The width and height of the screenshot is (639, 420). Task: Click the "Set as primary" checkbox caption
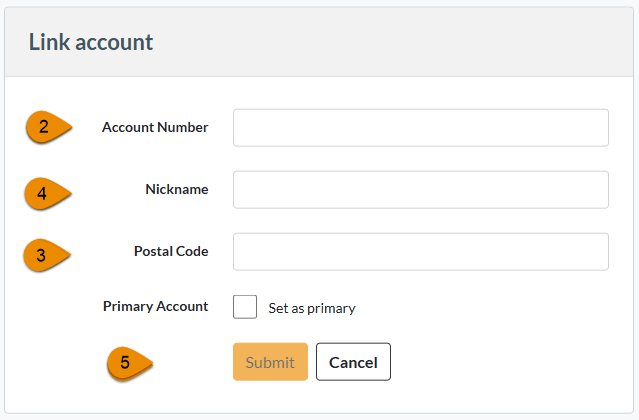point(311,308)
